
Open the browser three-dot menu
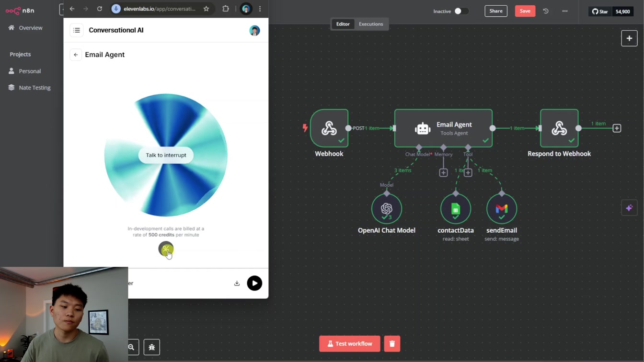tap(260, 9)
